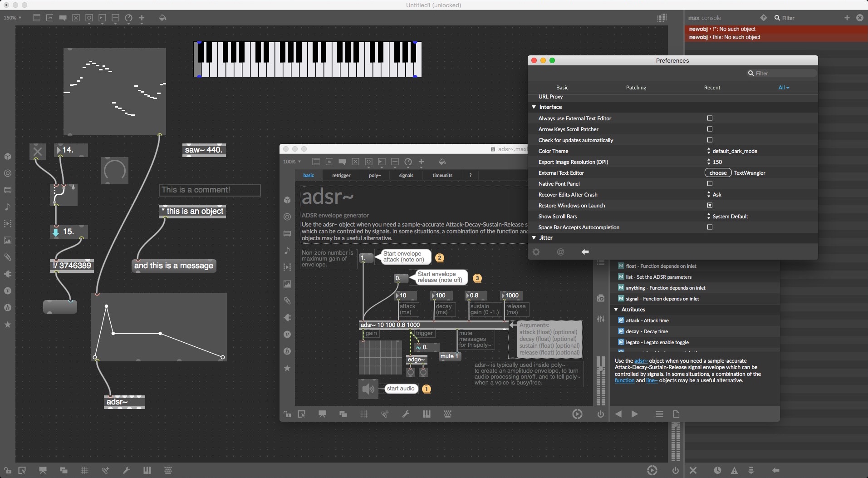Open the Vizzie category via the v icon
The height and width of the screenshot is (478, 868).
pos(8,291)
